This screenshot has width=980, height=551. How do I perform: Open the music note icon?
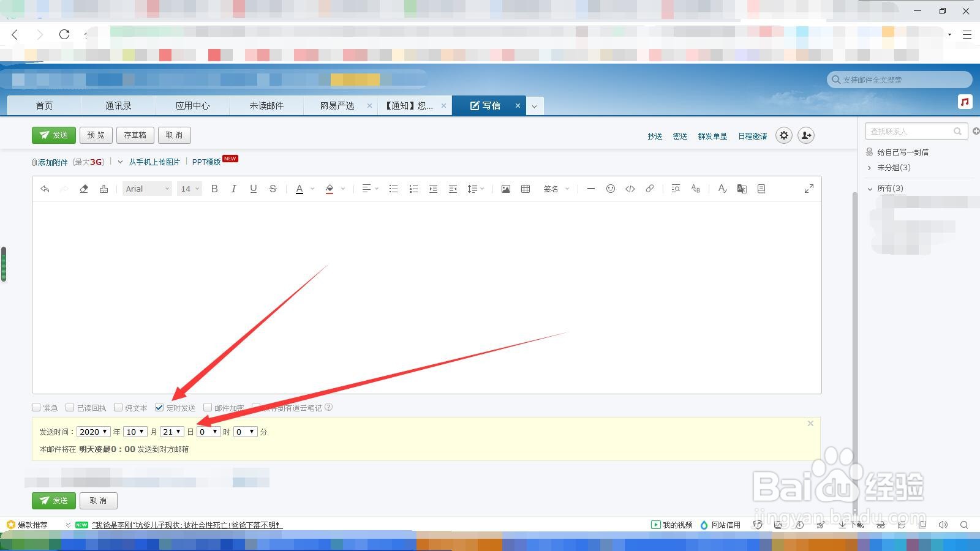[965, 102]
